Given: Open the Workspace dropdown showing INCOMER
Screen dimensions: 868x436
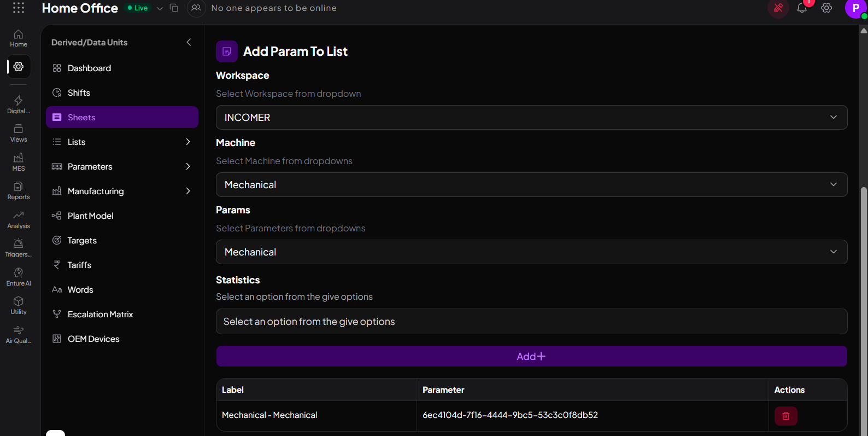Looking at the screenshot, I should tap(531, 118).
